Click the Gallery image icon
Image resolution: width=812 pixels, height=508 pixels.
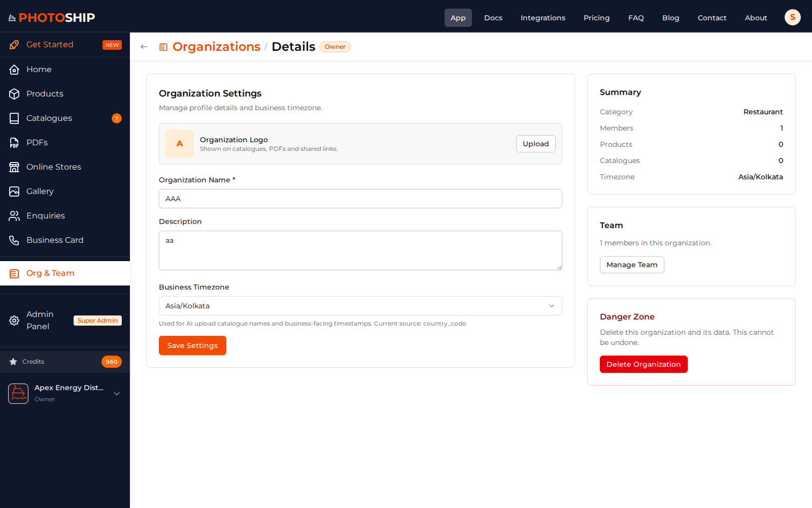point(14,192)
